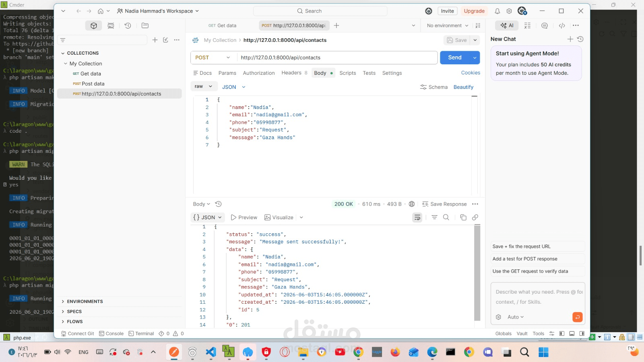This screenshot has width=644, height=362.
Task: Open the Environments sidebar view icon
Action: click(x=111, y=26)
